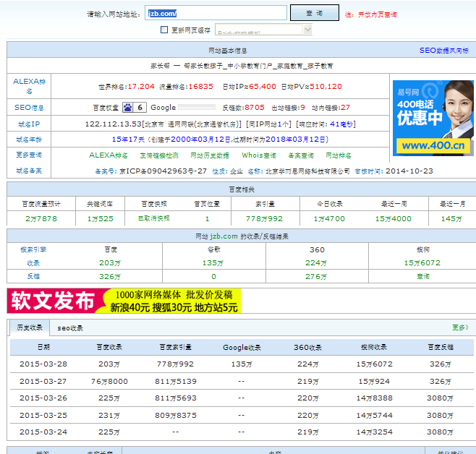This screenshot has width=476, height=454.
Task: Click today's indexed value 1万4700
Action: [329, 218]
